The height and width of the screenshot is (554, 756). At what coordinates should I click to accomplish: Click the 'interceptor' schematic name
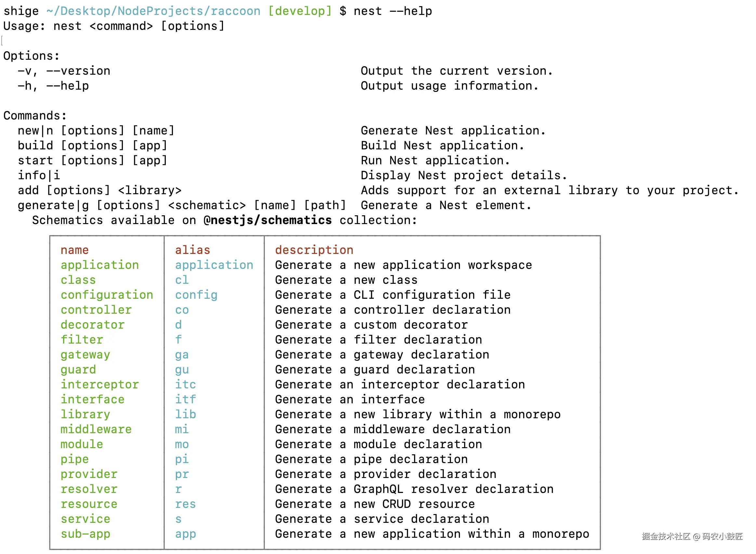100,384
